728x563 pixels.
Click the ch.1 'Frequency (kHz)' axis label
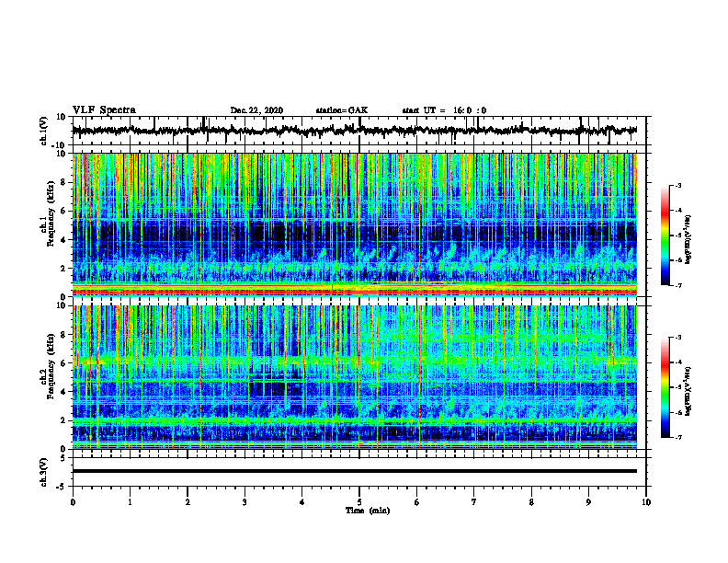[x=51, y=214]
